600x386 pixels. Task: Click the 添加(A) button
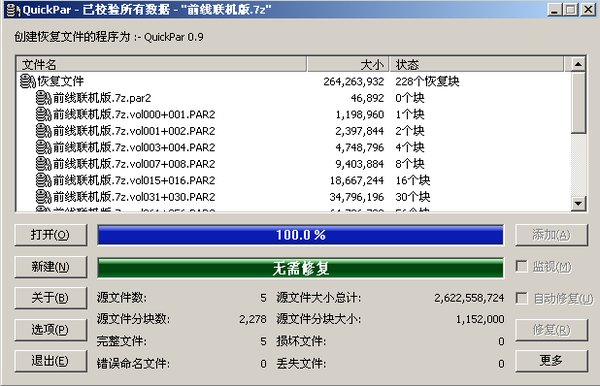pos(551,235)
